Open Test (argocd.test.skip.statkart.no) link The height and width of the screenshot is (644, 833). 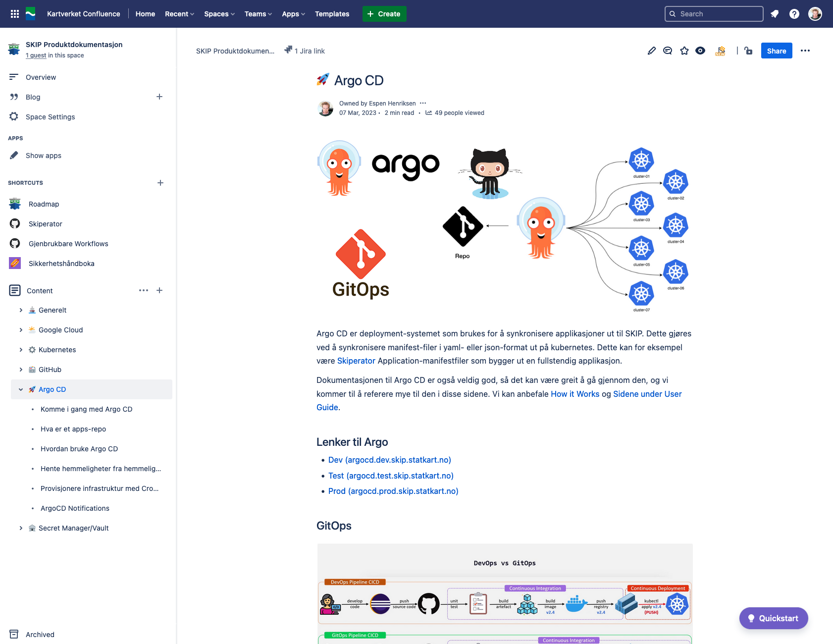point(391,476)
